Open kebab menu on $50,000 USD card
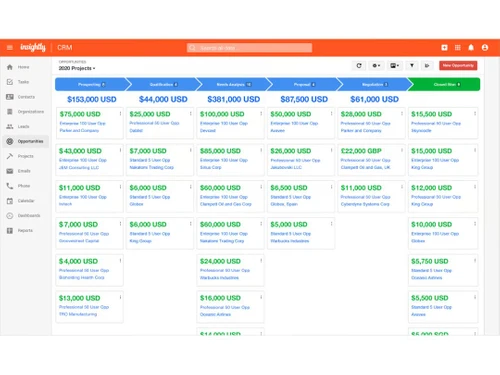Viewport: 500px width, 375px height. pos(331,114)
